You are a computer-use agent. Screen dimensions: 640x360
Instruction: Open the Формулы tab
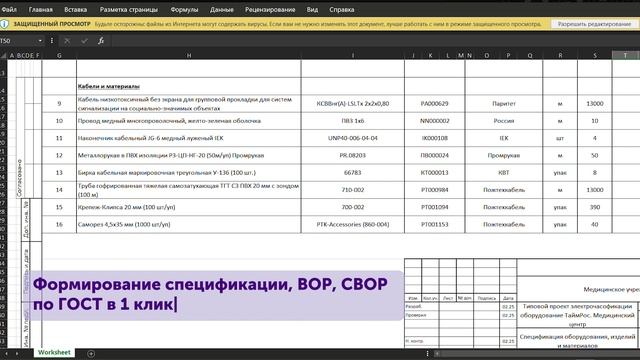click(184, 9)
